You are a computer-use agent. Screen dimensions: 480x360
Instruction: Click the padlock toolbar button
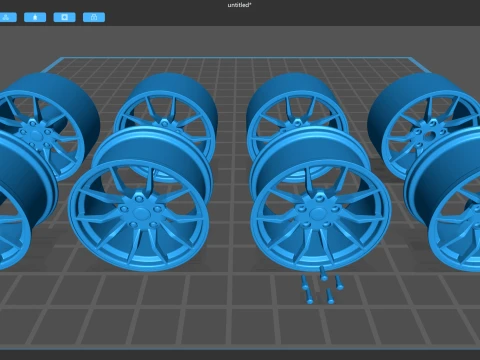(94, 17)
